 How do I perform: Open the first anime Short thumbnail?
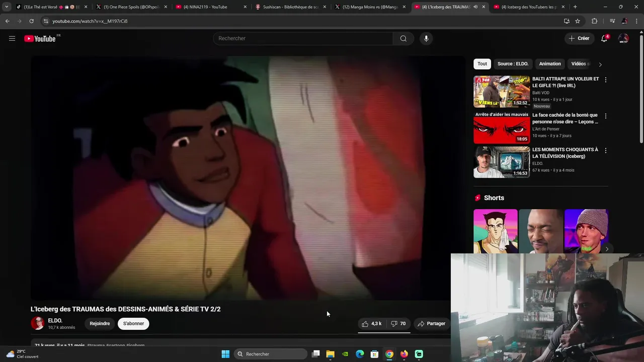click(496, 231)
